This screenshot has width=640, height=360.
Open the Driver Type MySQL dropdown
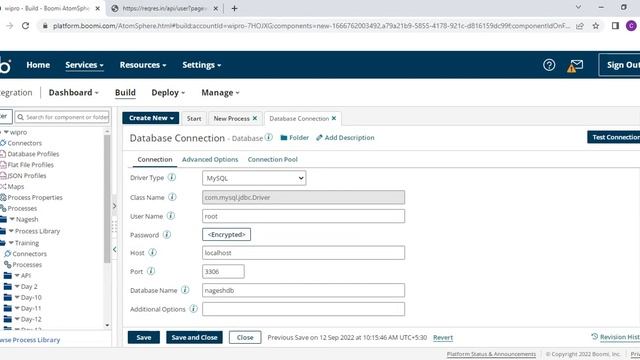[x=254, y=178]
